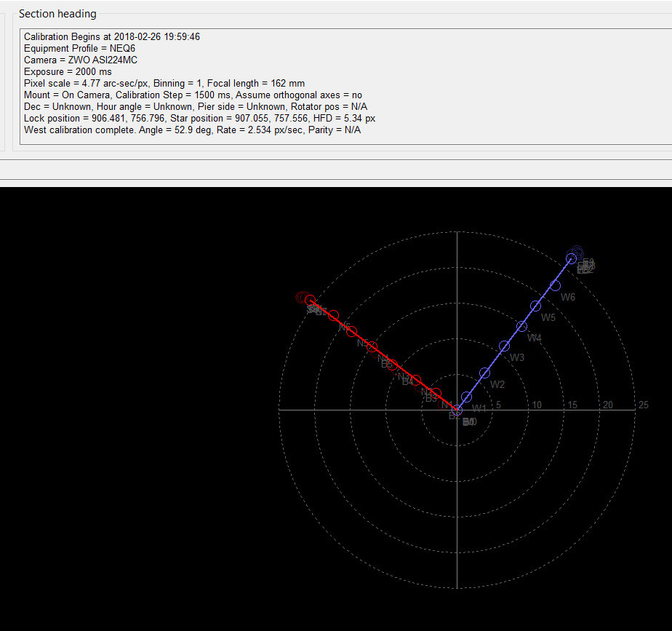Click the 'Dec = Unknown, Hour angle' line

point(196,106)
